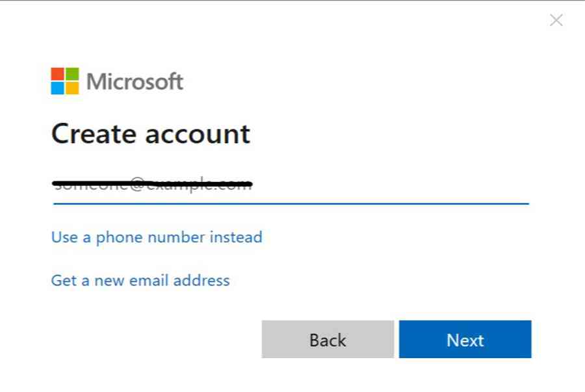Click the word "account" in the heading
The image size is (585, 392).
[x=198, y=135]
